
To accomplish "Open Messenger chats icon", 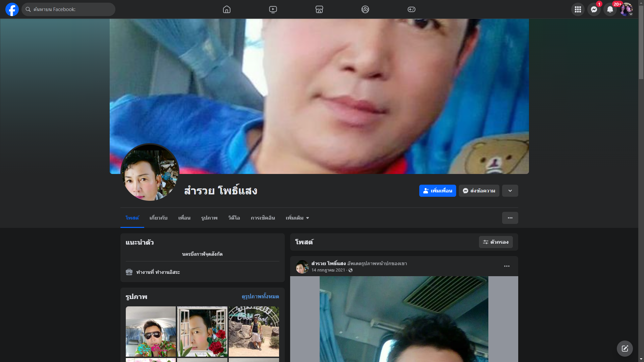I will coord(594,9).
